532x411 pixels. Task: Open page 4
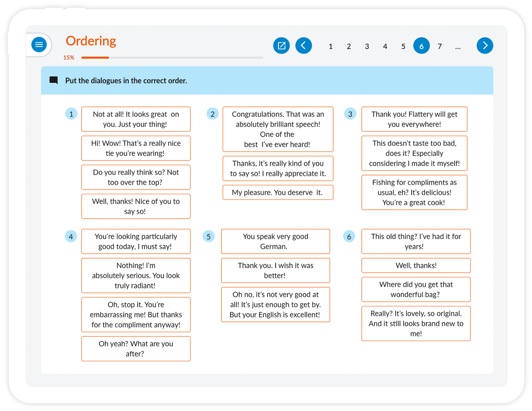point(385,46)
